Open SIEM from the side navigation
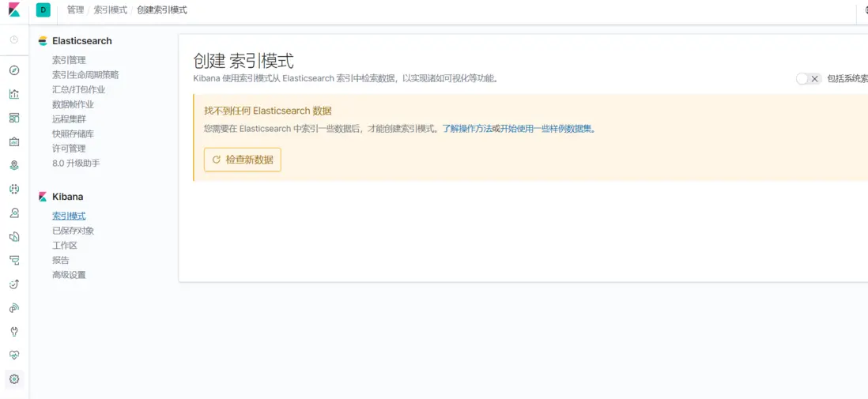This screenshot has width=868, height=399. [x=14, y=307]
